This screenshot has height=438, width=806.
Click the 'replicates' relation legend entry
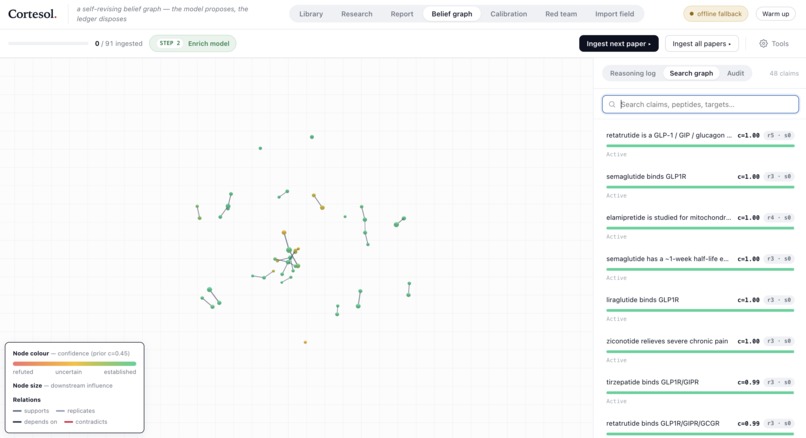[76, 411]
